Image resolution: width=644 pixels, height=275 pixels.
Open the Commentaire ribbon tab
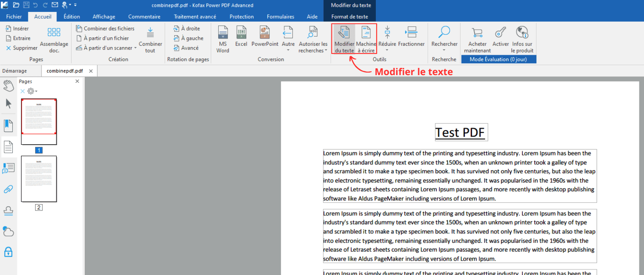click(144, 17)
